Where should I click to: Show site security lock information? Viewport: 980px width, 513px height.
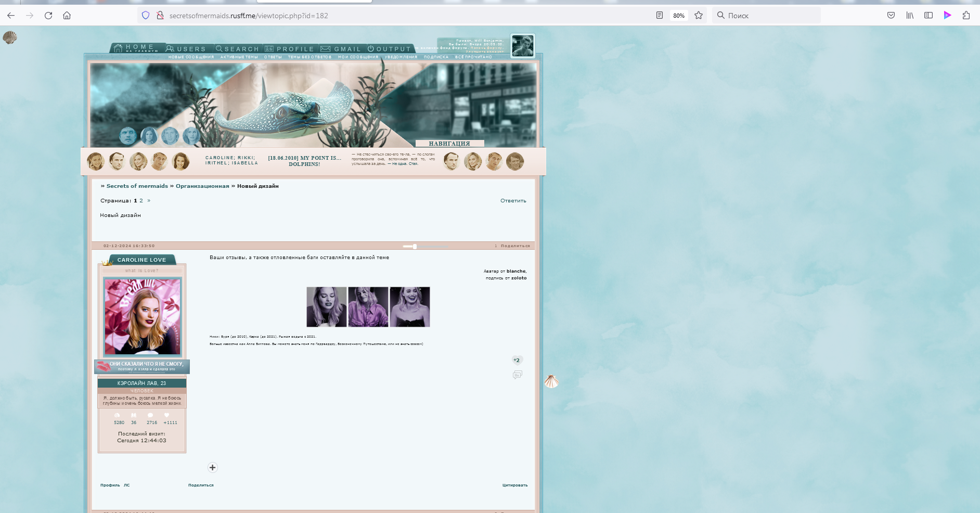(x=160, y=16)
